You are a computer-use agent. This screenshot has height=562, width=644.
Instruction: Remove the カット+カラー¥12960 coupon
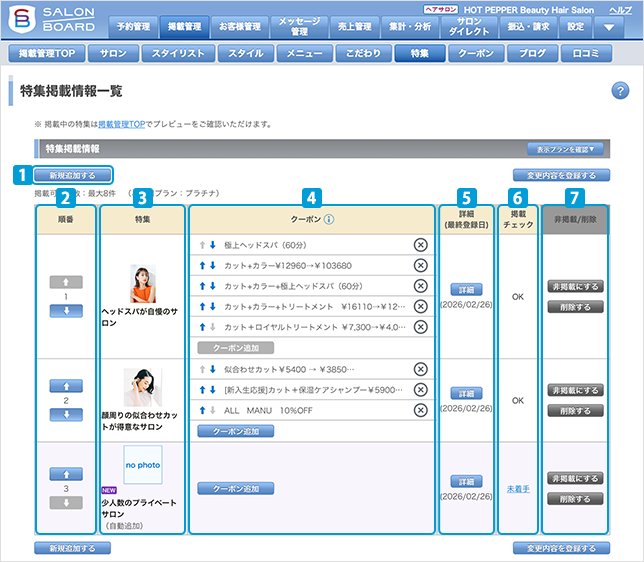(x=421, y=265)
